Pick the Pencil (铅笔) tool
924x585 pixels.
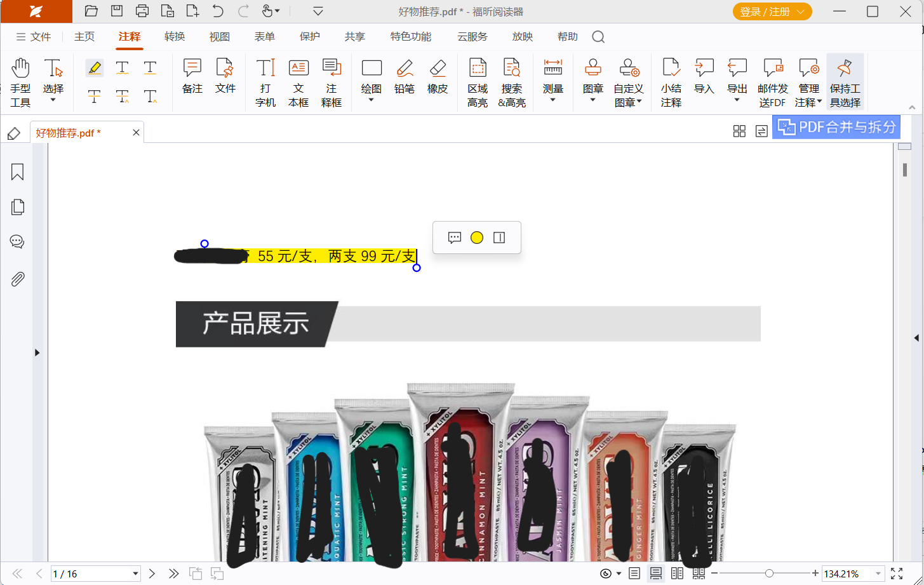[x=405, y=76]
